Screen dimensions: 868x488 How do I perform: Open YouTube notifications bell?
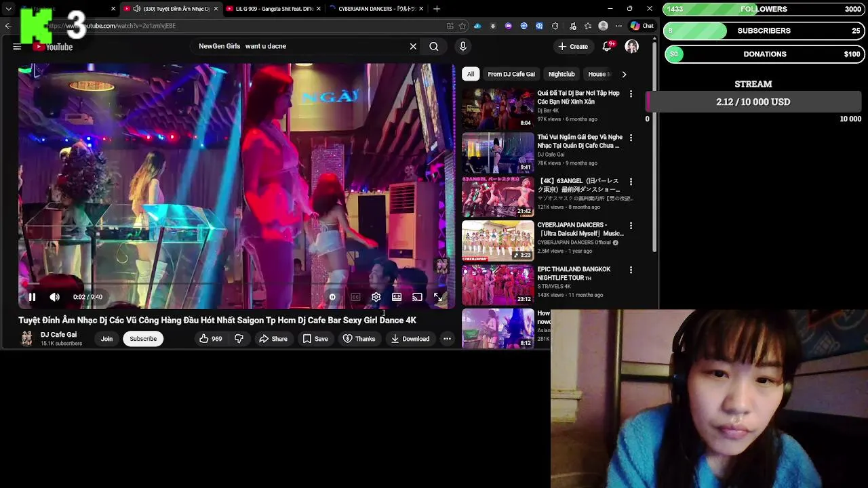click(608, 46)
